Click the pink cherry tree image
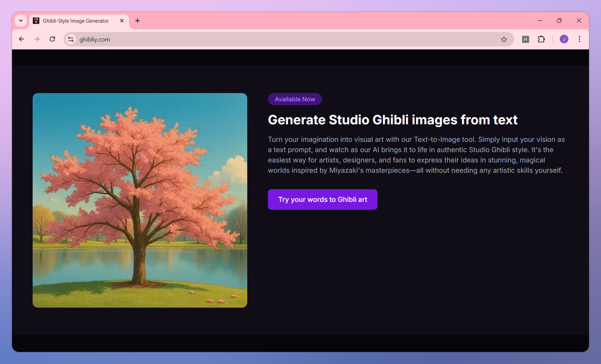The width and height of the screenshot is (601, 364). pyautogui.click(x=140, y=200)
